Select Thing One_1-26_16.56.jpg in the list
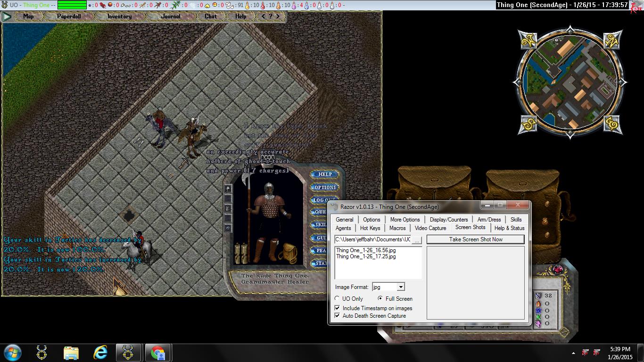This screenshot has height=362, width=644. (366, 250)
